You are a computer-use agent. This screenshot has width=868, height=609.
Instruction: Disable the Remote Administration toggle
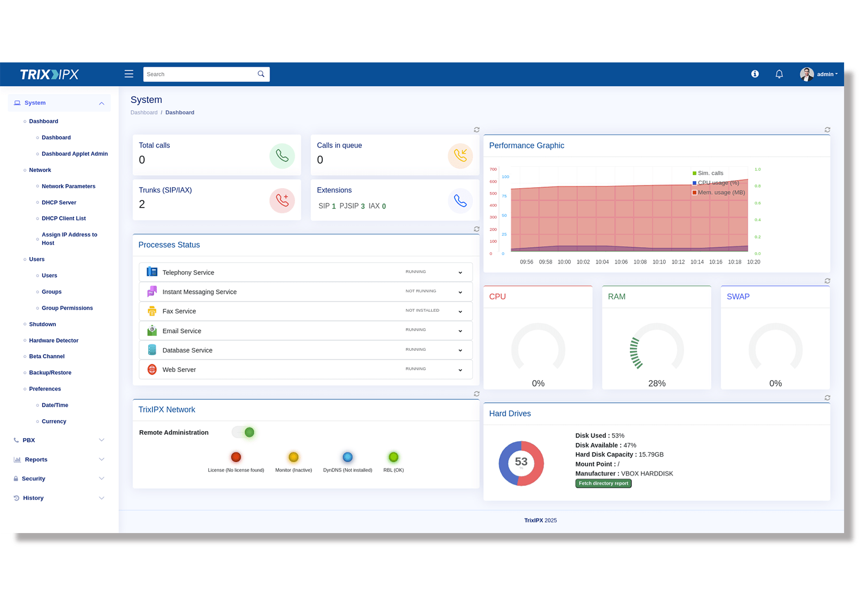tap(244, 432)
